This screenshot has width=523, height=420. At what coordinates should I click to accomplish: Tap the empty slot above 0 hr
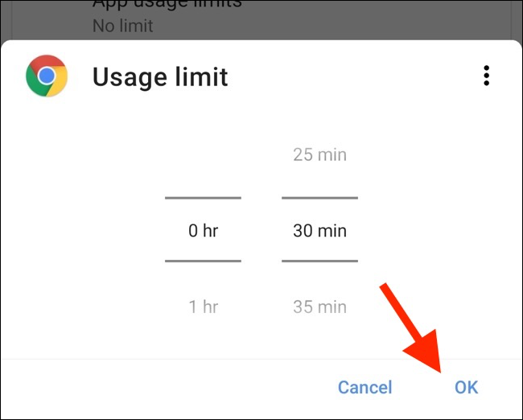pos(203,154)
